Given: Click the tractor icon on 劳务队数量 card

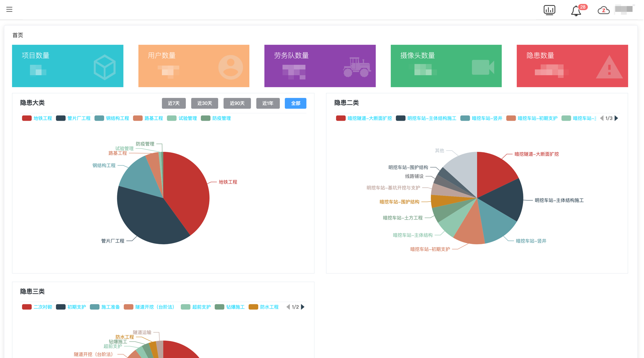Looking at the screenshot, I should pos(357,67).
